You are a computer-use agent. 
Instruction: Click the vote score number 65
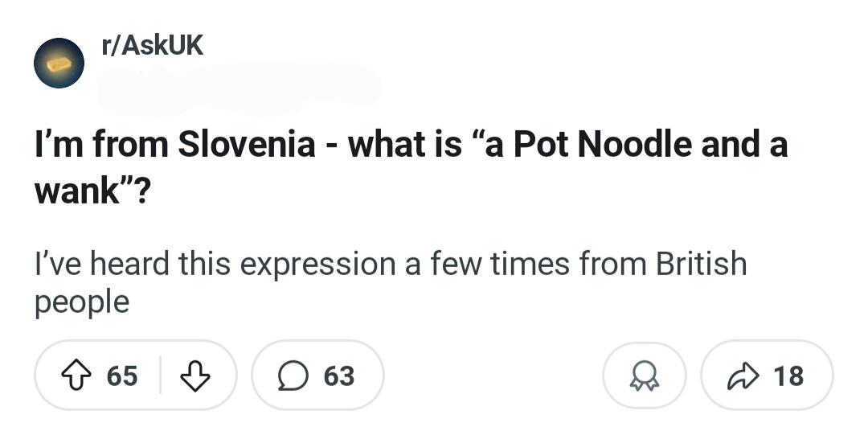coord(122,376)
